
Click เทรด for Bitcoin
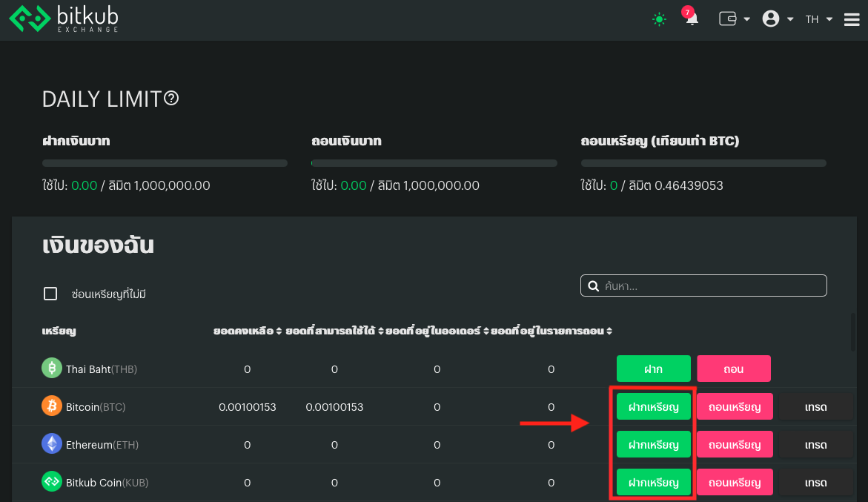(815, 406)
